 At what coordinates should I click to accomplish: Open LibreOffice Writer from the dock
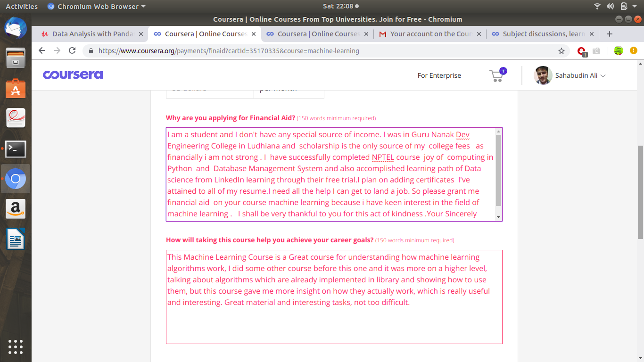16,239
